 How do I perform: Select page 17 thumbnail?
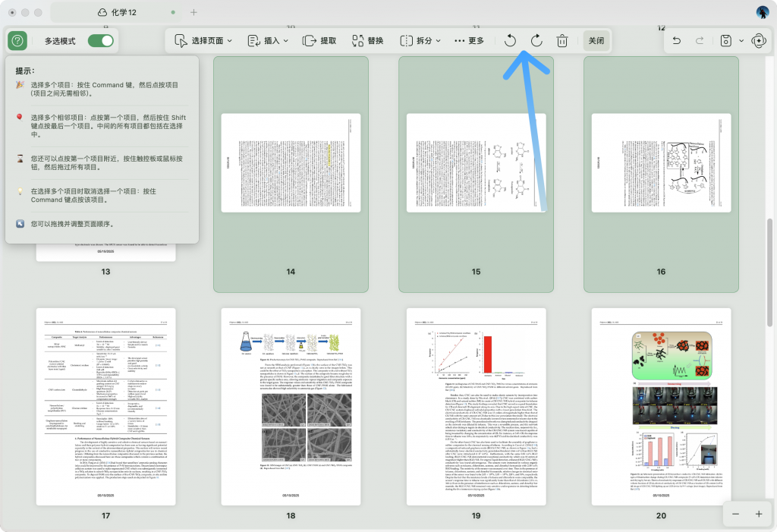point(105,407)
